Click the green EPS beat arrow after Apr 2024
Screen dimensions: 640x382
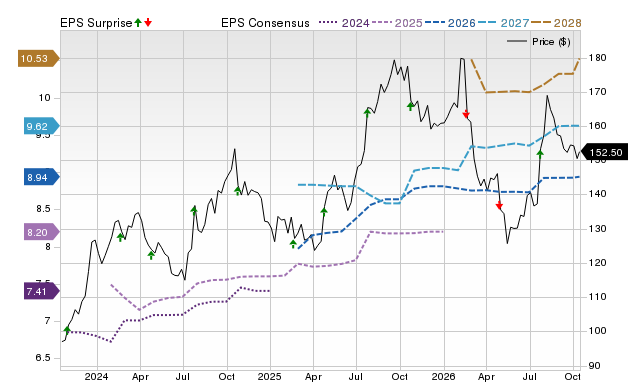coord(151,255)
